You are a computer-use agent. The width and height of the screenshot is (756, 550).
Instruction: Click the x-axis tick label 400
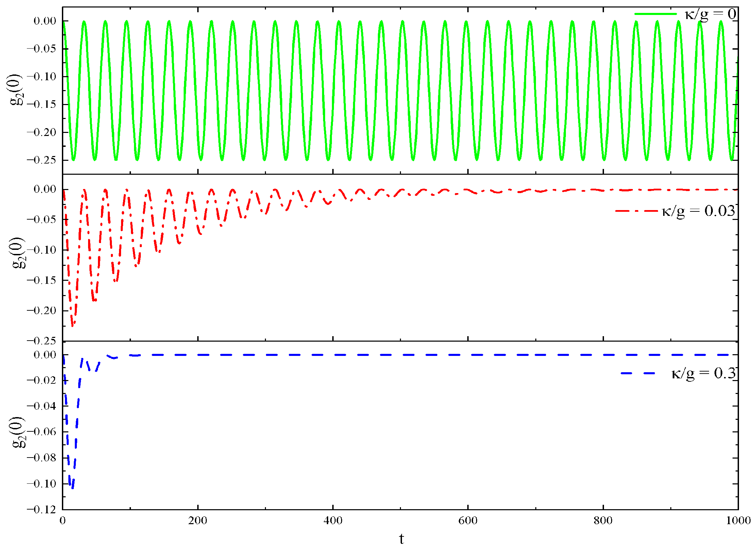333,521
